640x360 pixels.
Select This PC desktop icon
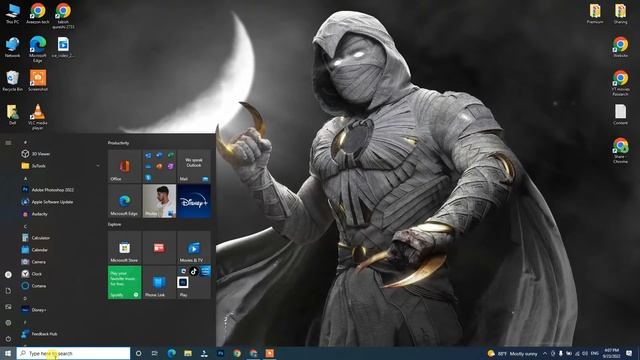(12, 13)
